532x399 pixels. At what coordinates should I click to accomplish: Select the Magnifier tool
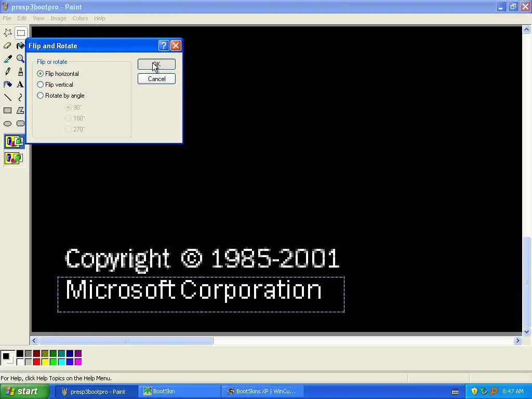pos(21,59)
